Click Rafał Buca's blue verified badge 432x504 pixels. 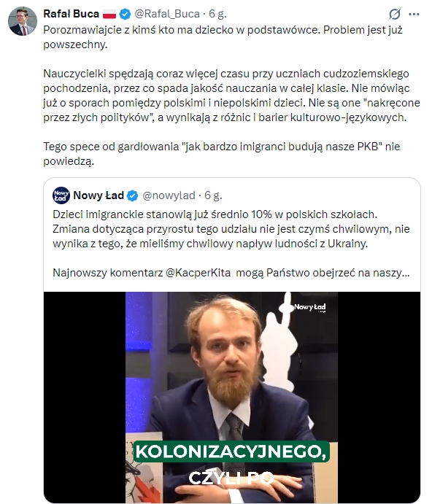125,14
